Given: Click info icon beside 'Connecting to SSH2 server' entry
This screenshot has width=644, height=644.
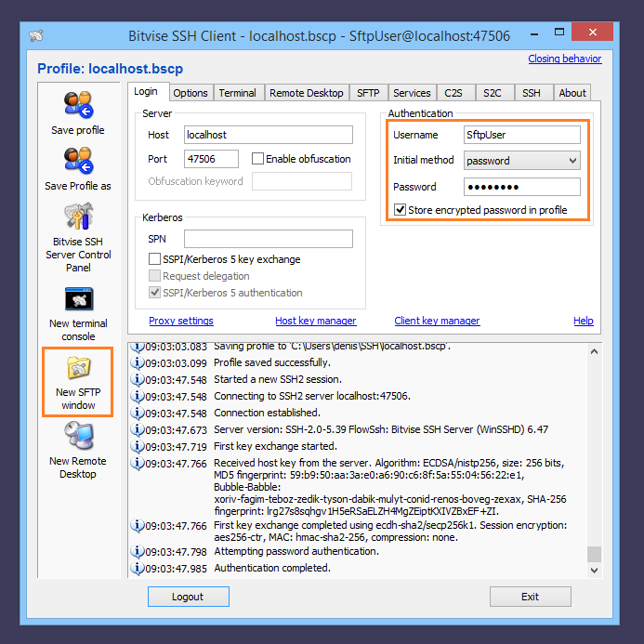Looking at the screenshot, I should pos(138,396).
